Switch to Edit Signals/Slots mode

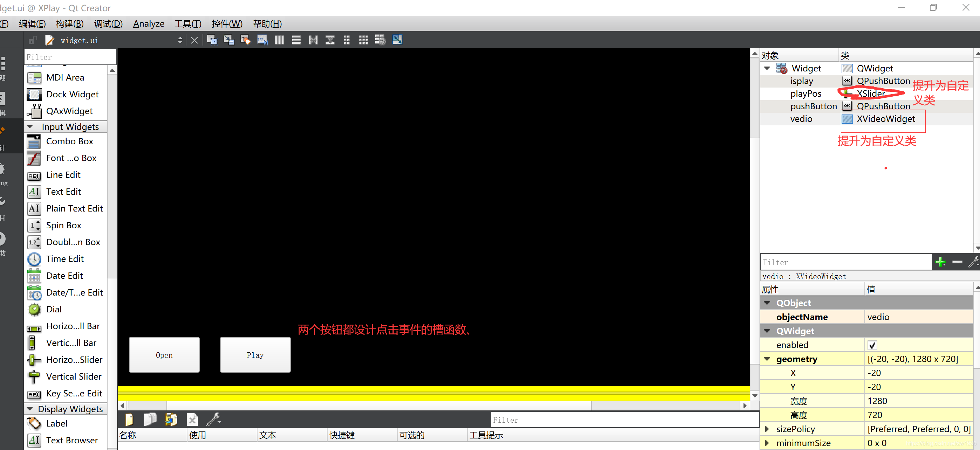[x=229, y=40]
